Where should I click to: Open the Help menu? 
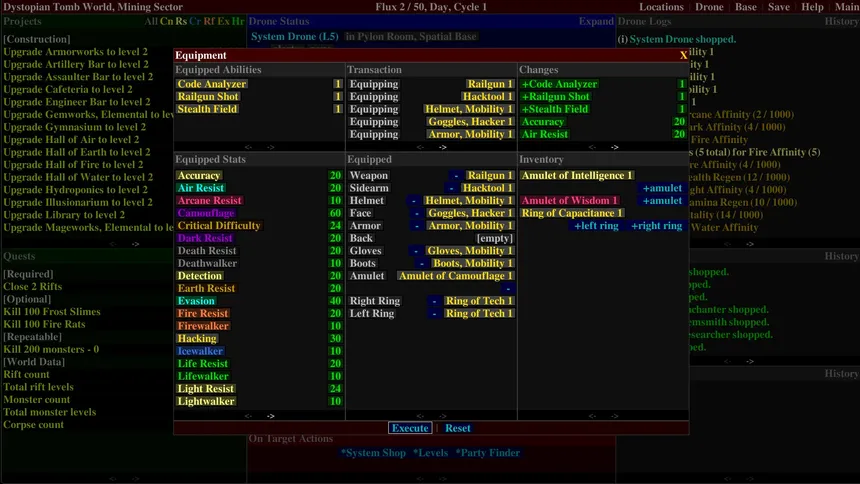point(812,7)
